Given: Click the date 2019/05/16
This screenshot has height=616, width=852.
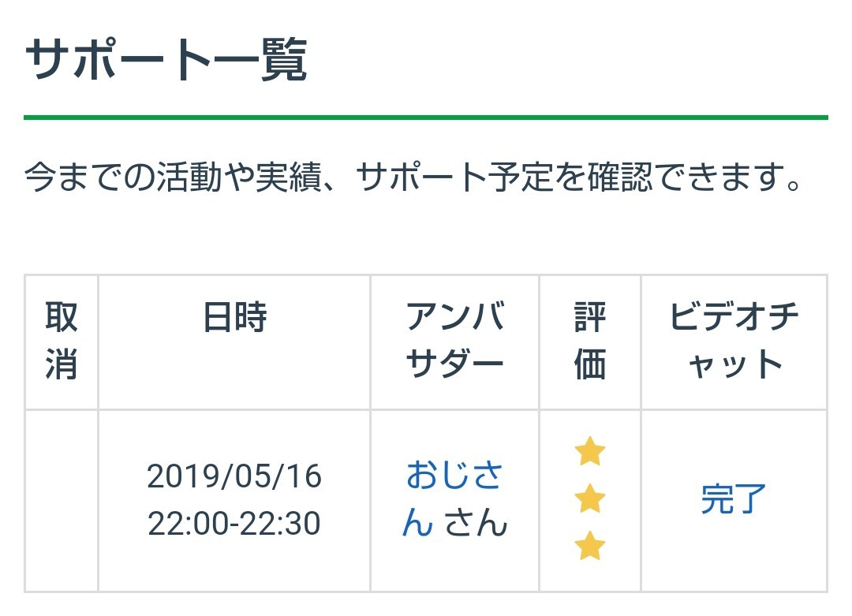Looking at the screenshot, I should click(234, 476).
